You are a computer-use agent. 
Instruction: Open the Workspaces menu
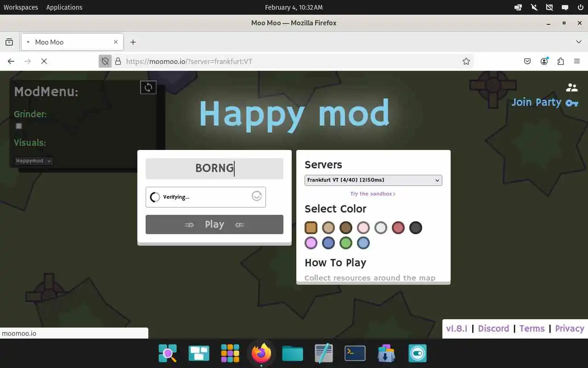click(21, 7)
